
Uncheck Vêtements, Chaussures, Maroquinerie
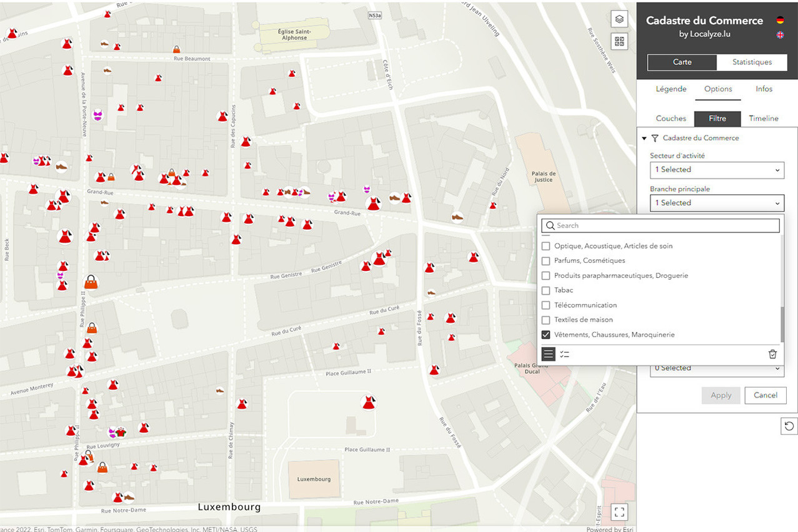pyautogui.click(x=546, y=335)
